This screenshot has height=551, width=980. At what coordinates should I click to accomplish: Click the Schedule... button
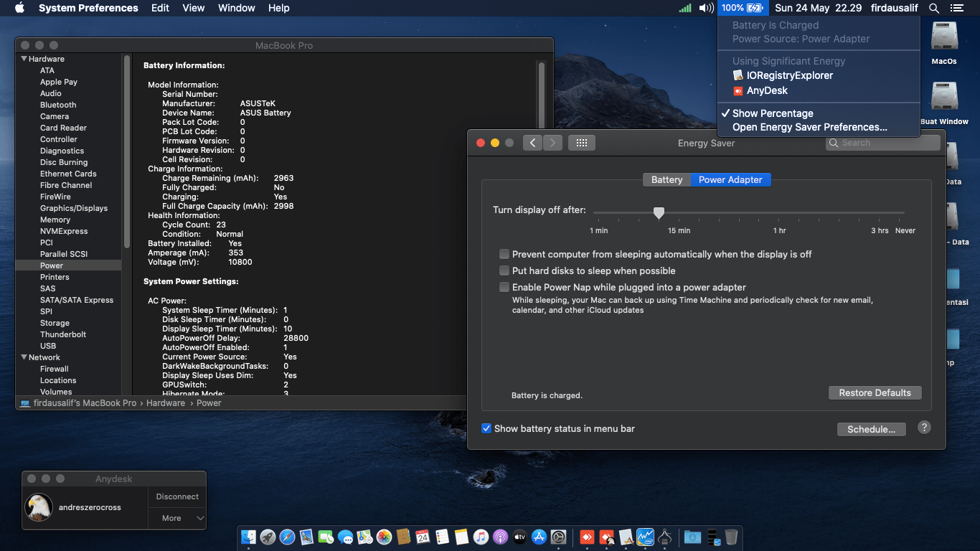coord(871,429)
